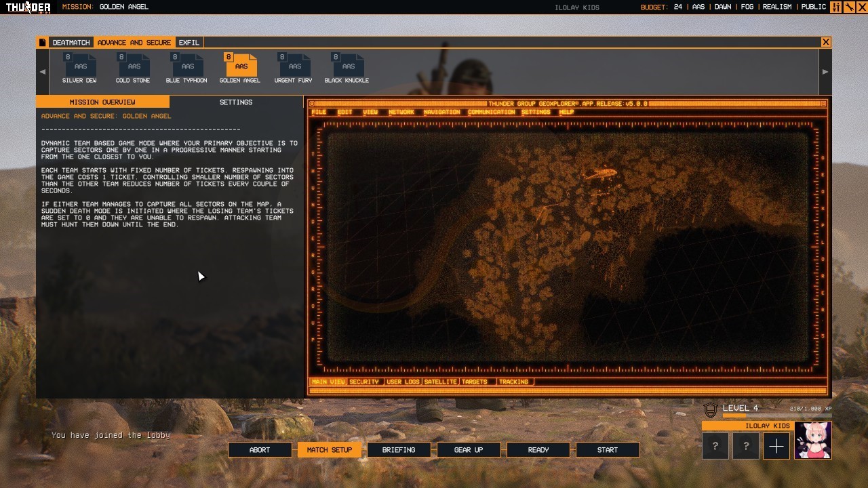Image resolution: width=868 pixels, height=488 pixels.
Task: Click the Mission: Golden Angel title text
Action: click(x=105, y=7)
